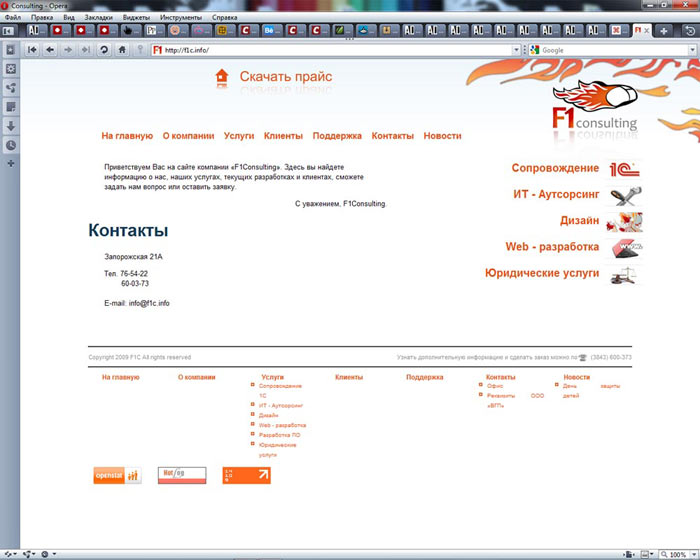Open the Downloads sidebar panel

tap(11, 126)
